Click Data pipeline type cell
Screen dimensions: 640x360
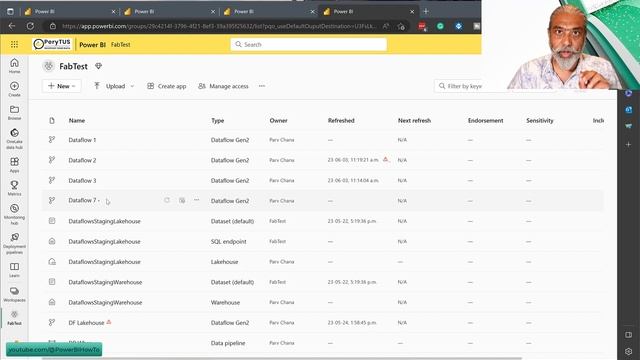pyautogui.click(x=228, y=343)
